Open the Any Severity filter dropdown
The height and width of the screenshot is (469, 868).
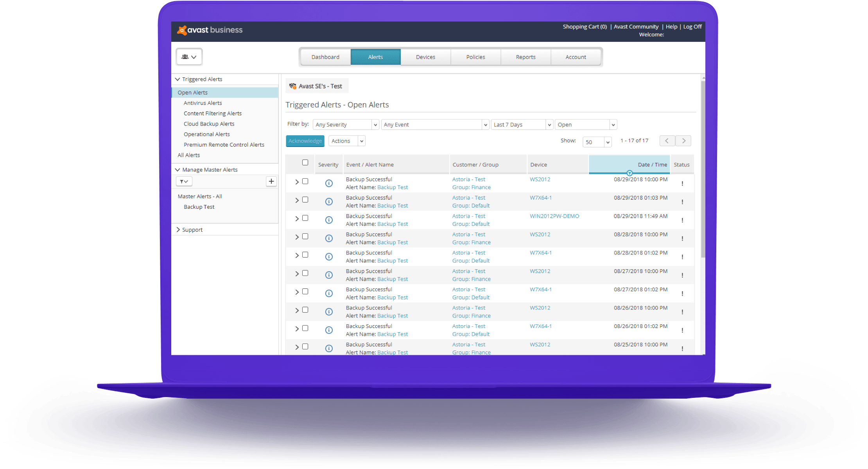click(346, 125)
